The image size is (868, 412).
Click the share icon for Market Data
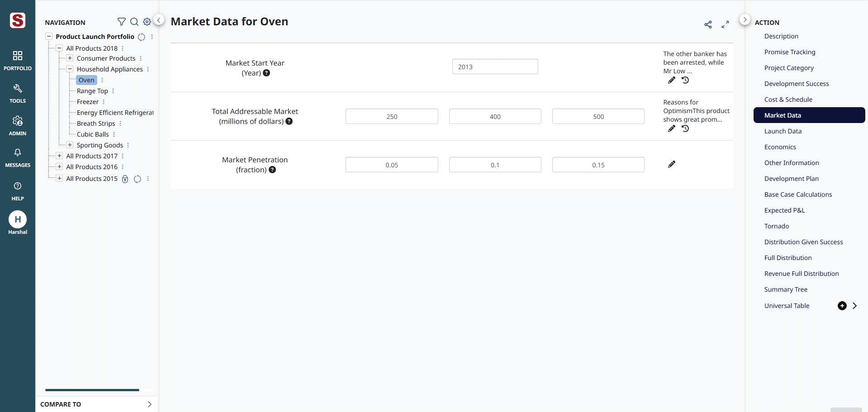coord(708,25)
